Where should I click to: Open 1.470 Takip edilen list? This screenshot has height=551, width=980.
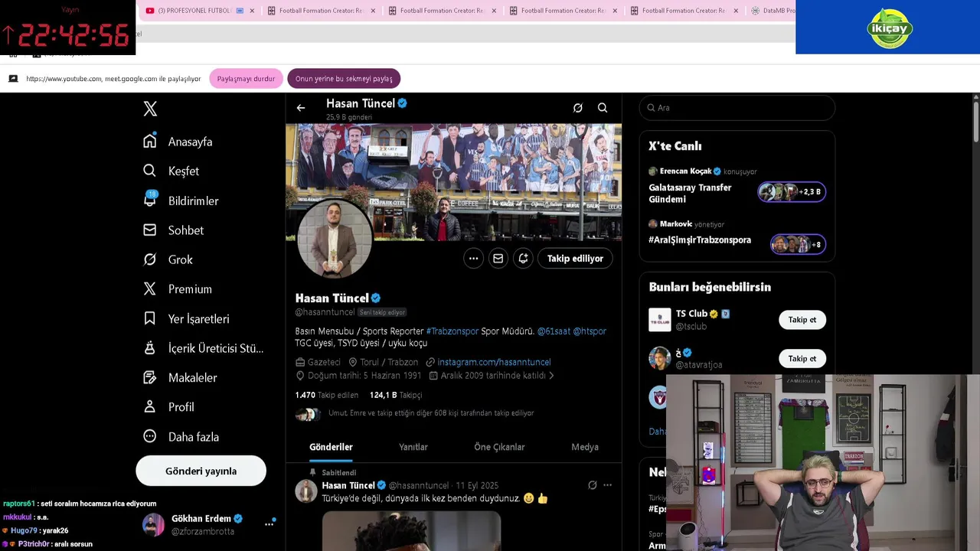327,395
